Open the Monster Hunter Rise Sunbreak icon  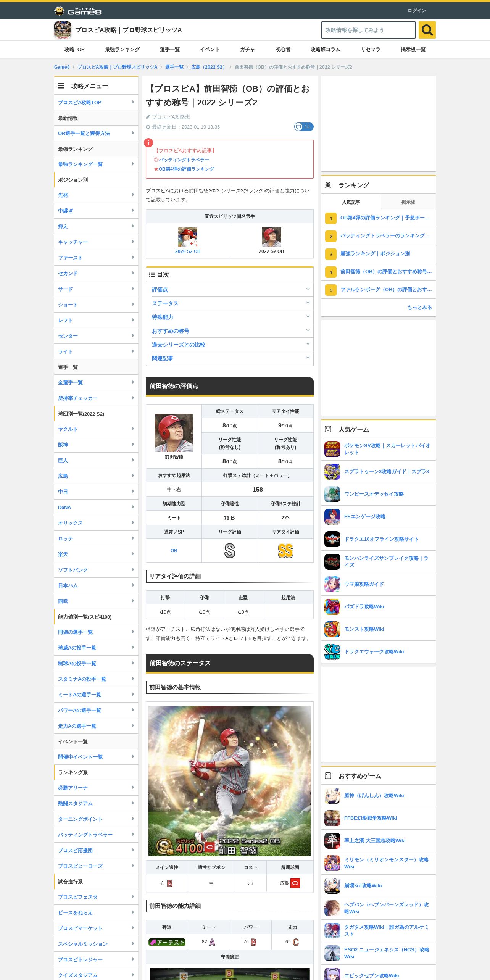[x=332, y=562]
